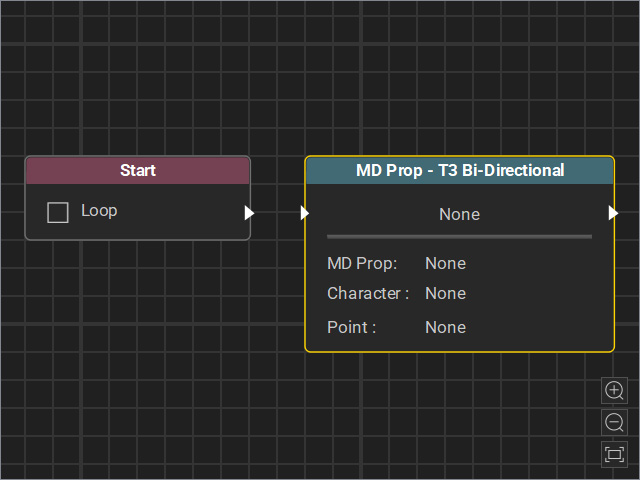The height and width of the screenshot is (480, 640).
Task: Click the None title above the divider
Action: (x=460, y=214)
